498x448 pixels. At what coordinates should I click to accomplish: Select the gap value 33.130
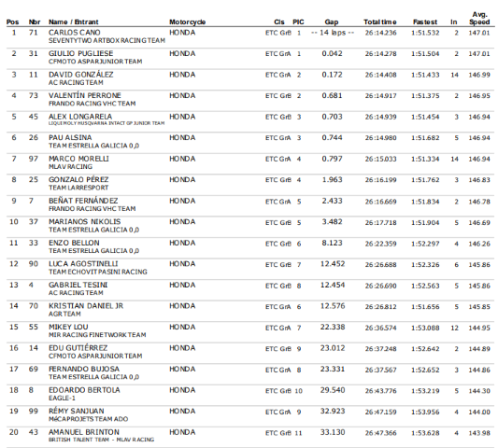[333, 432]
